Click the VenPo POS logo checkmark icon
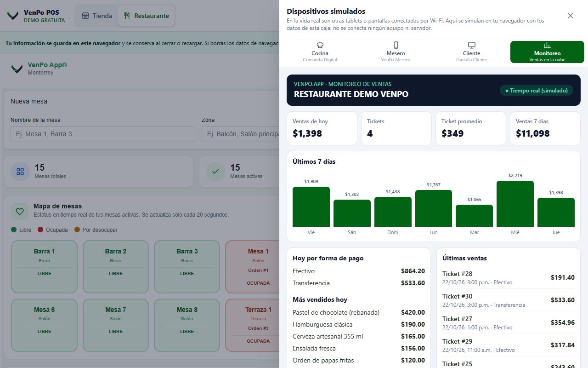This screenshot has width=588, height=368. pyautogui.click(x=13, y=16)
